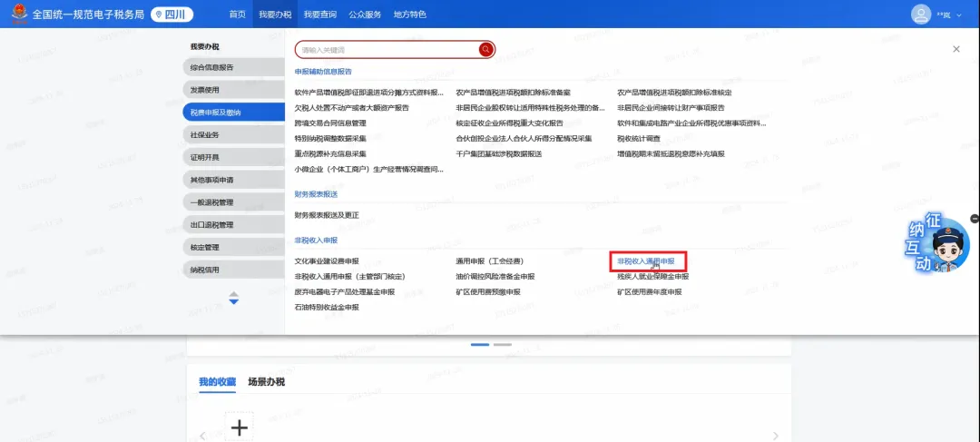Viewport: 980px width, 442px height.
Task: Click the user avatar icon
Action: point(922,14)
